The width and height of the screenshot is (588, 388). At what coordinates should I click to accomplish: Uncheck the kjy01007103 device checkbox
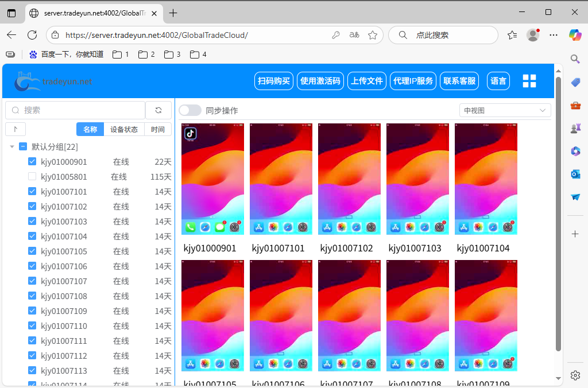coord(32,222)
